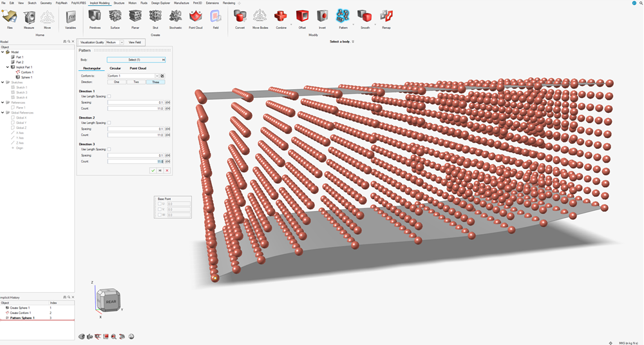Open the Point Cloud tool
The image size is (644, 345).
pyautogui.click(x=196, y=16)
